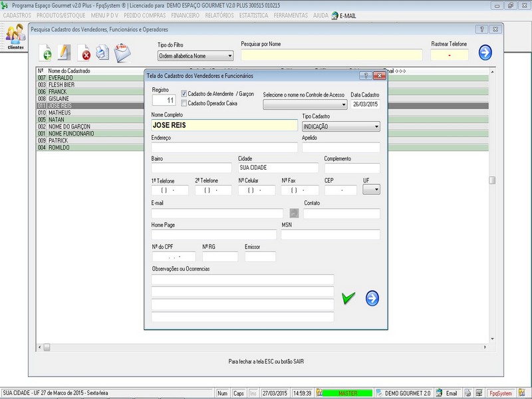
Task: Open the FINANCEIRO menu
Action: [185, 15]
